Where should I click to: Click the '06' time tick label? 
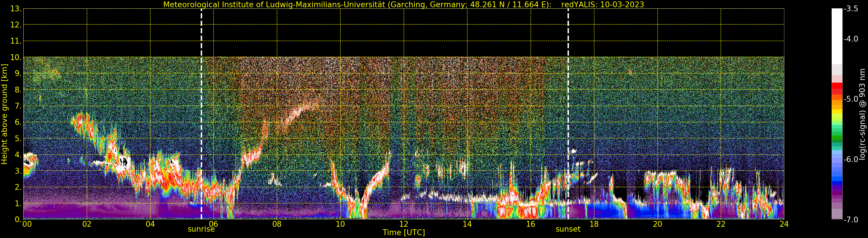(x=214, y=224)
